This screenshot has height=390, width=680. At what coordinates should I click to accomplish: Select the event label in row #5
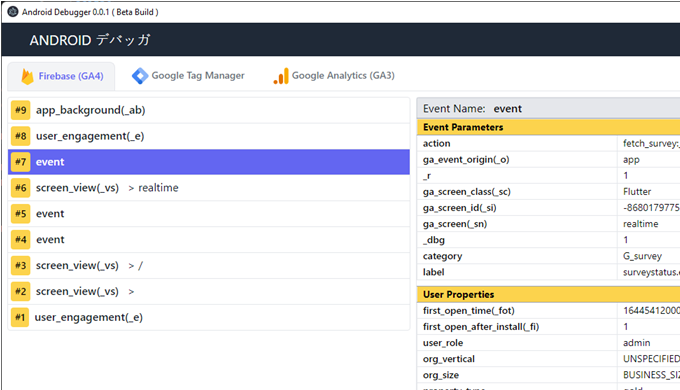click(x=50, y=214)
